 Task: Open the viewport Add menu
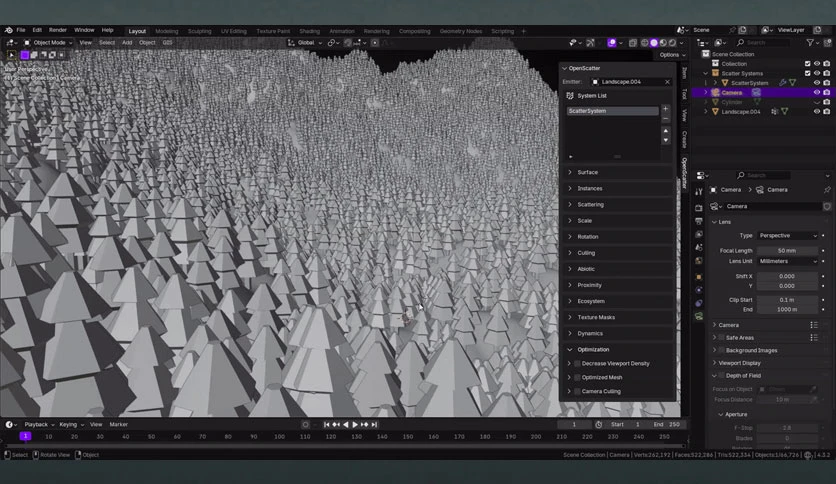pos(127,43)
